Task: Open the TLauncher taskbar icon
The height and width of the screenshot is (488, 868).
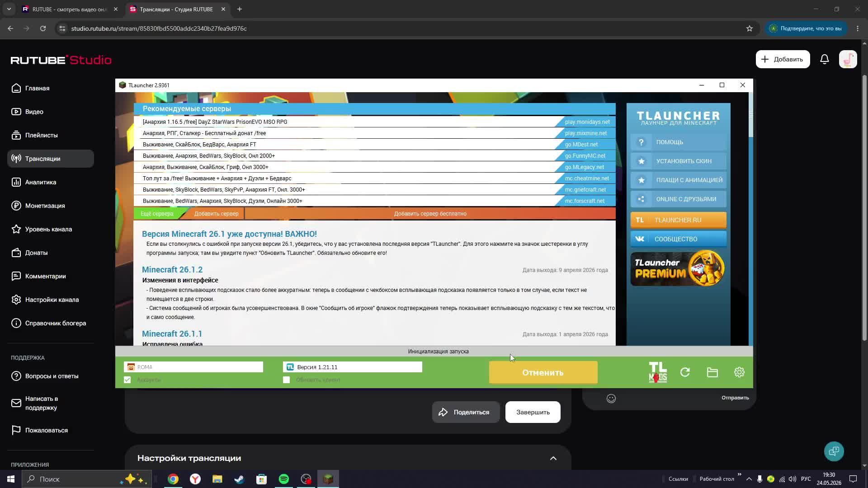Action: (x=328, y=479)
